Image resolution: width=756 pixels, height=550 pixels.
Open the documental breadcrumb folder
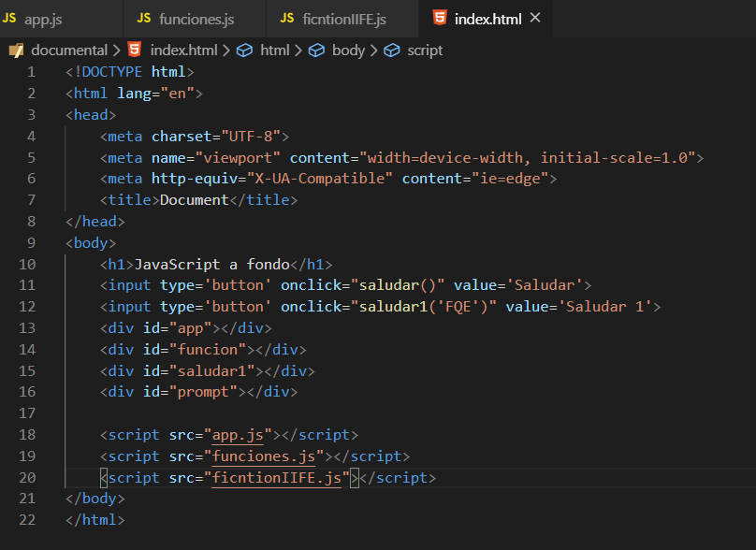(69, 51)
